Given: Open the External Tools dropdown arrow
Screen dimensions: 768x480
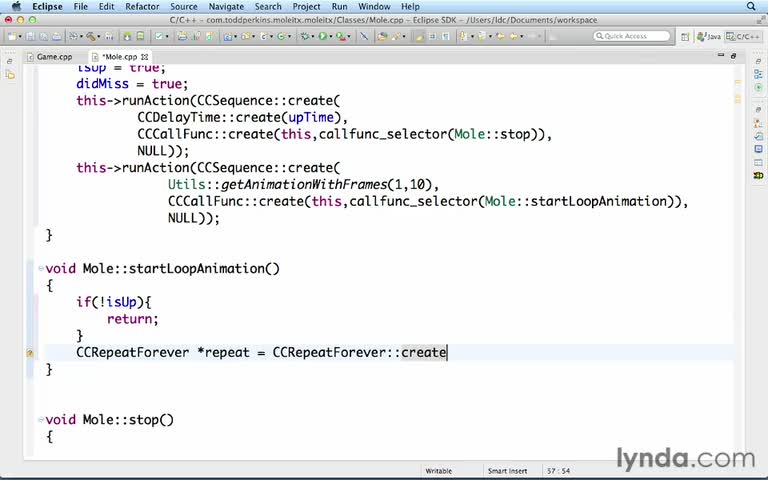Looking at the screenshot, I should point(349,37).
